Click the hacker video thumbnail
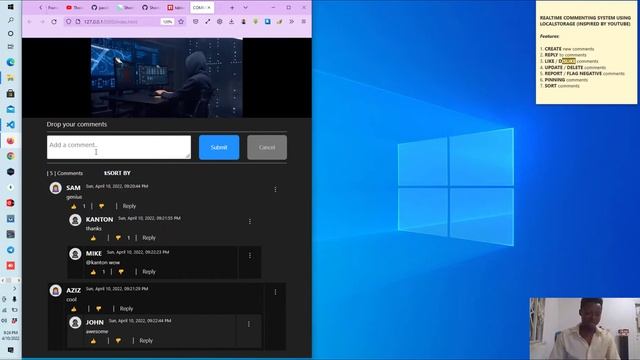 pyautogui.click(x=167, y=78)
